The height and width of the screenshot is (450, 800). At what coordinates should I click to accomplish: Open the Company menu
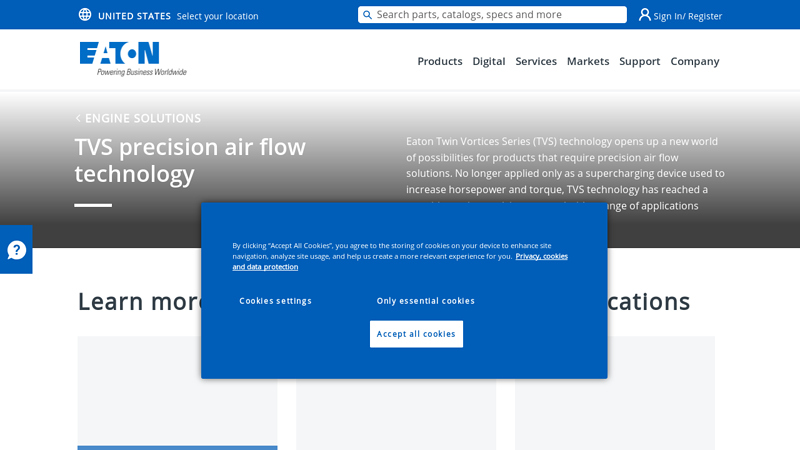pos(694,61)
